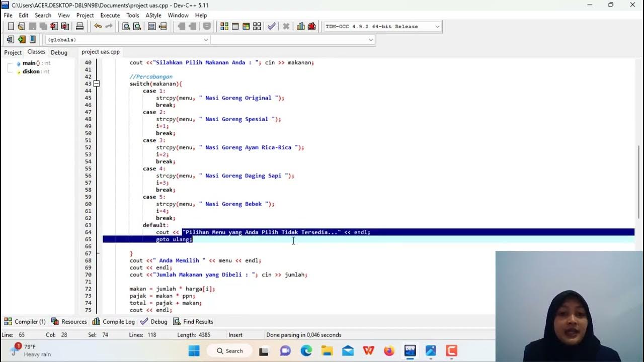Open the File menu

click(x=8, y=15)
